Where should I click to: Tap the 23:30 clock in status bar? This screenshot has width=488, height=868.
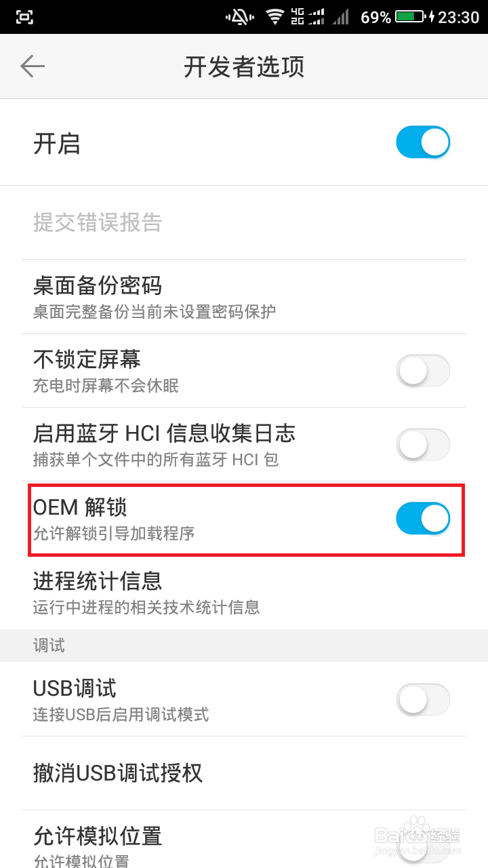tap(459, 17)
